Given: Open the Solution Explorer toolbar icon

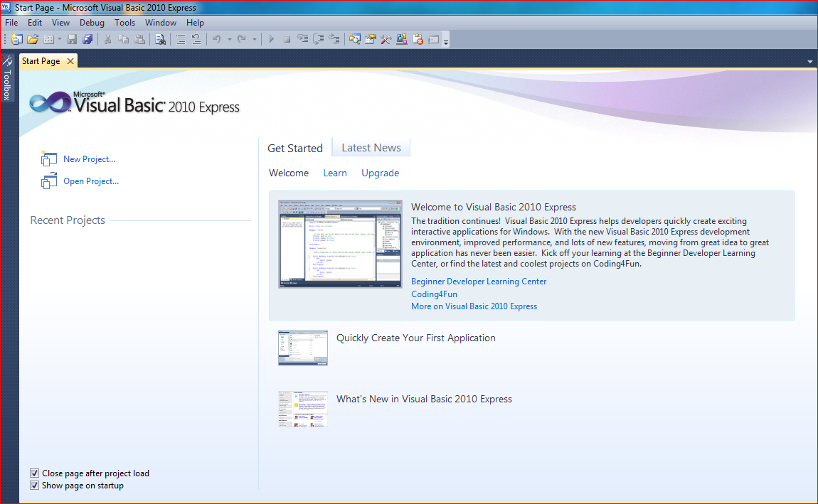Looking at the screenshot, I should [355, 39].
